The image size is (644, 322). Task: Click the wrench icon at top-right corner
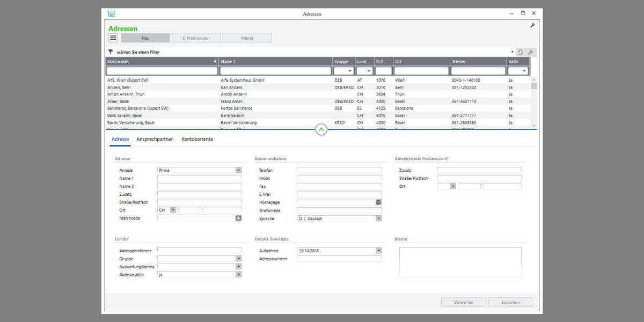(x=532, y=25)
